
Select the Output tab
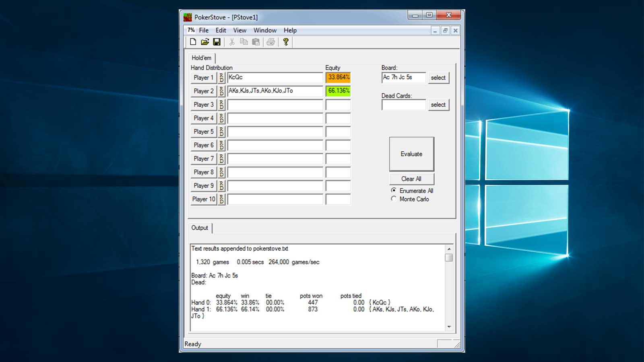(200, 228)
